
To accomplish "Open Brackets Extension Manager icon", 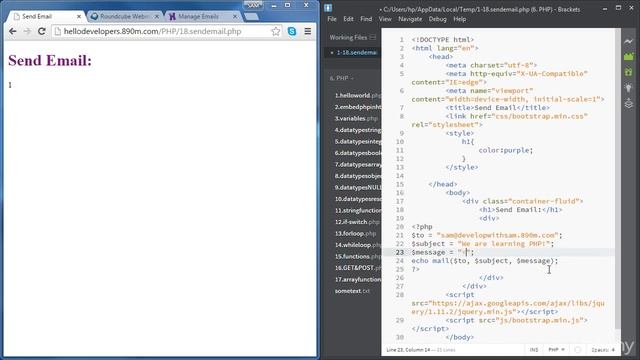I will click(x=629, y=57).
